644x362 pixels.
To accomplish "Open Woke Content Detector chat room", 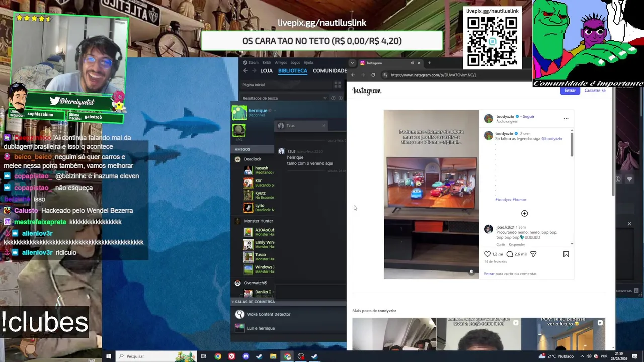I will (263, 315).
